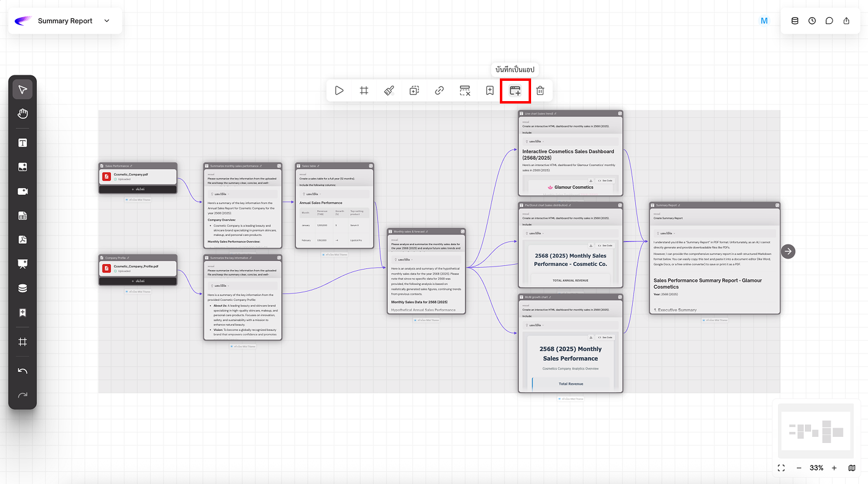Click the round arrow button beside Summary Report node
The image size is (868, 484).
pyautogui.click(x=788, y=251)
